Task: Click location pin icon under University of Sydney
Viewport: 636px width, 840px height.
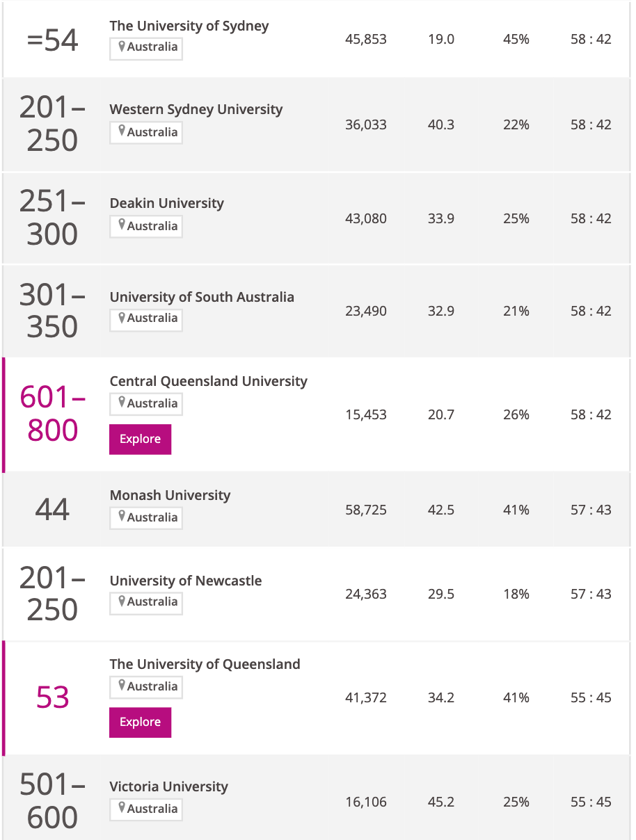Action: 122,47
